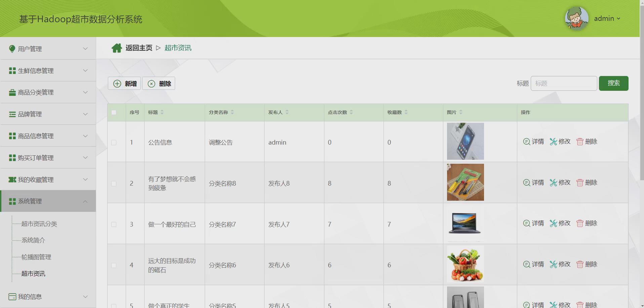Click the 超市资讯 breadcrumb link
Viewport: 644px width, 308px height.
[x=178, y=48]
